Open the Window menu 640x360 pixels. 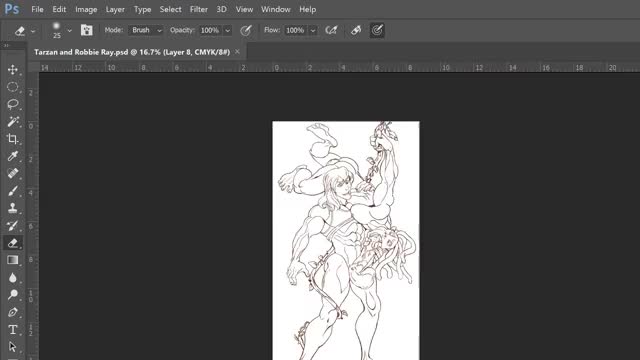point(276,9)
